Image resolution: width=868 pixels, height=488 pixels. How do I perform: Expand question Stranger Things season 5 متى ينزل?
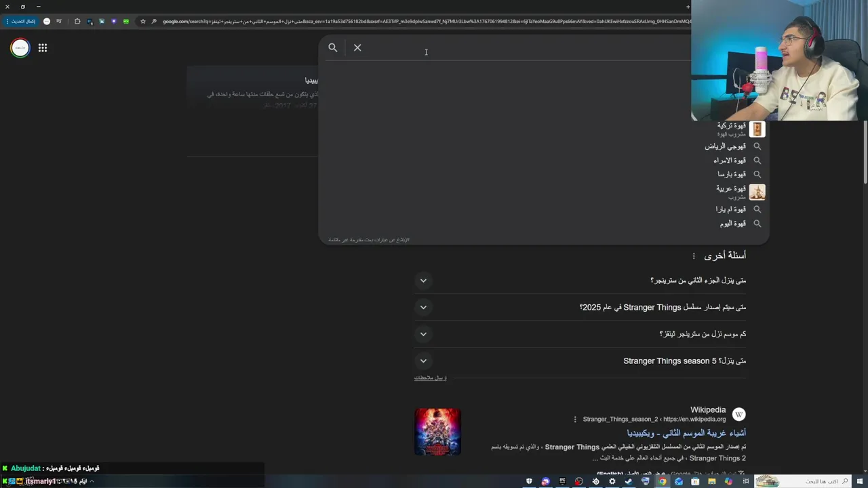click(x=580, y=361)
